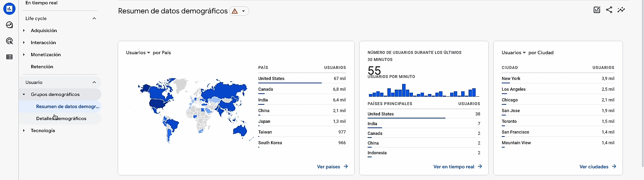Click the page vertical scrollbar
The width and height of the screenshot is (644, 180).
point(642,84)
